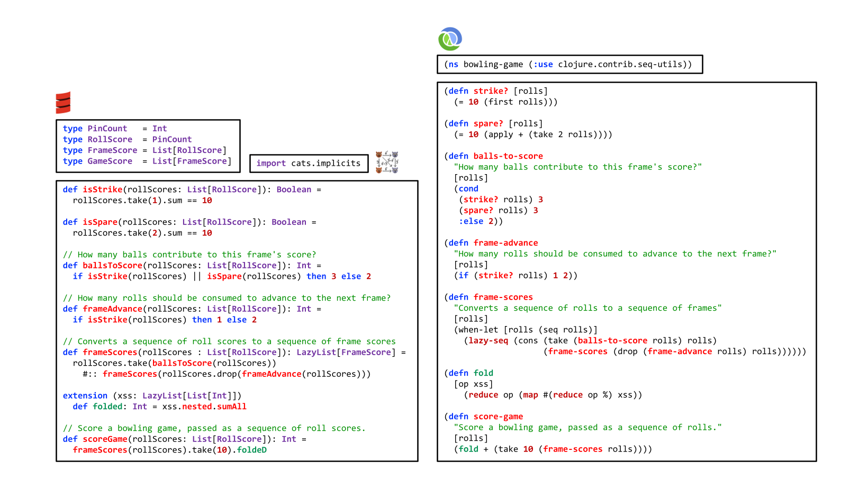Click the comment '// Score a bowling game...'
The height and width of the screenshot is (488, 868).
214,428
